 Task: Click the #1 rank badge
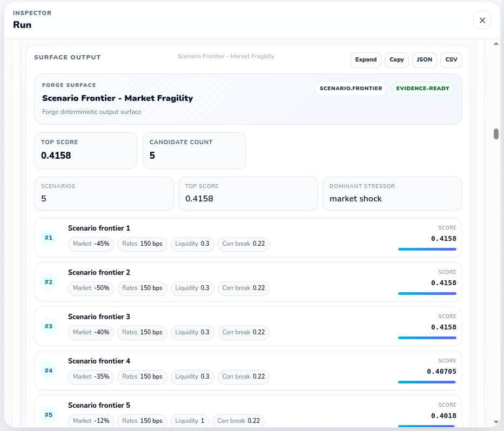coord(49,238)
